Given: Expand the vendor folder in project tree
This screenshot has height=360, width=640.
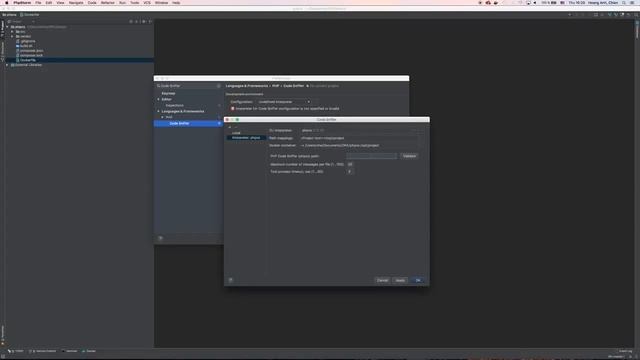Looking at the screenshot, I should [x=12, y=36].
